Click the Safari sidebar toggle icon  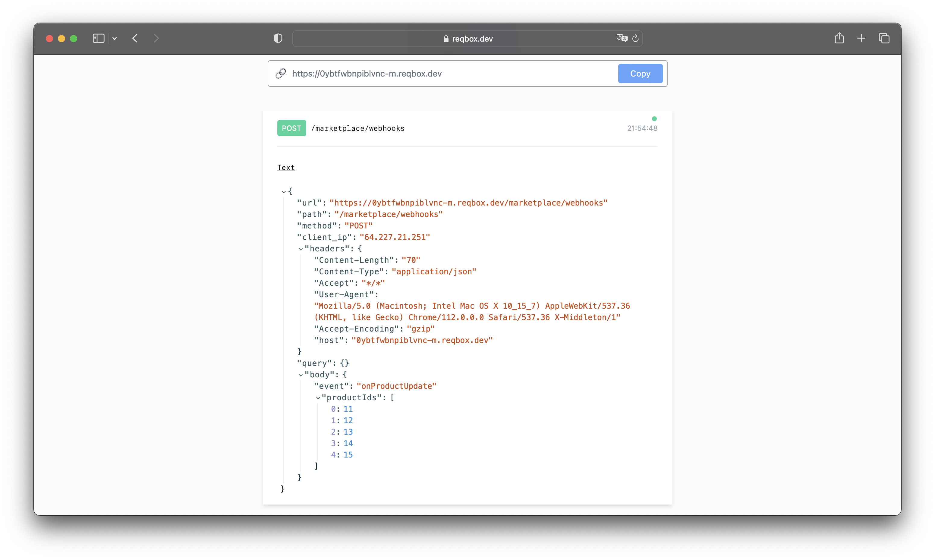(x=98, y=39)
